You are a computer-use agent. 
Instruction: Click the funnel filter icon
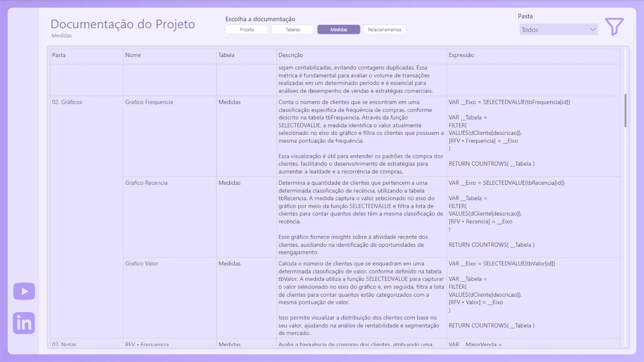614,27
